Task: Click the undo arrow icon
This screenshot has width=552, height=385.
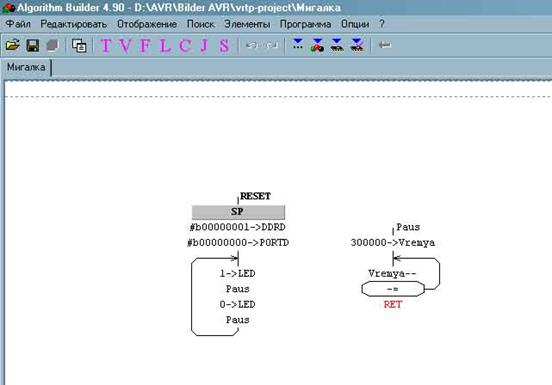Action: click(x=251, y=45)
